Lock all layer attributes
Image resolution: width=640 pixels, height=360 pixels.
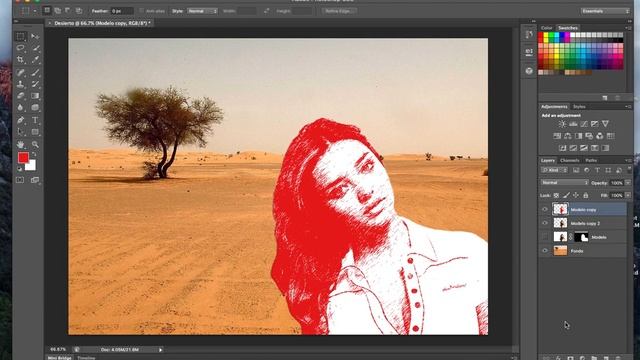point(586,196)
